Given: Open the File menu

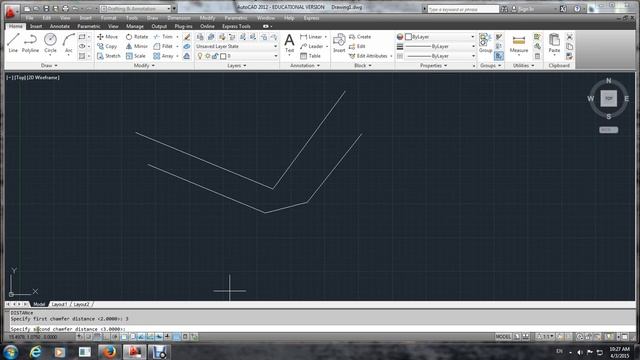Looking at the screenshot, I should click(30, 18).
